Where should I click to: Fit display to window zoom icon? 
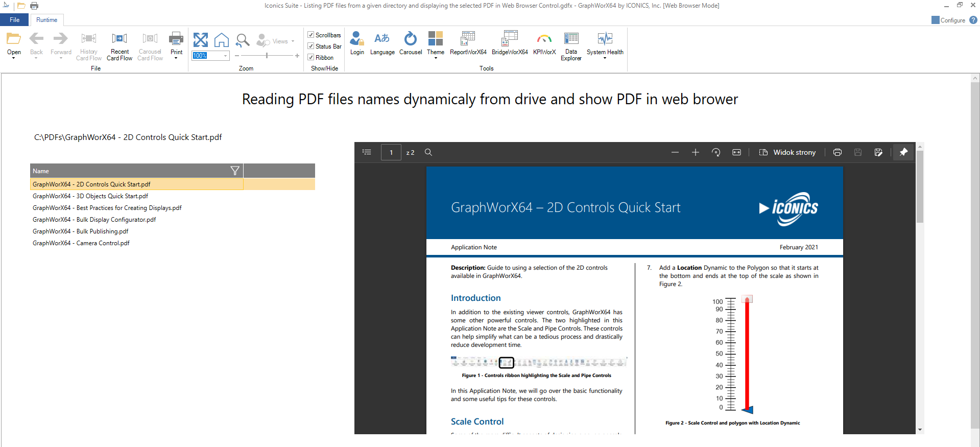(x=201, y=40)
